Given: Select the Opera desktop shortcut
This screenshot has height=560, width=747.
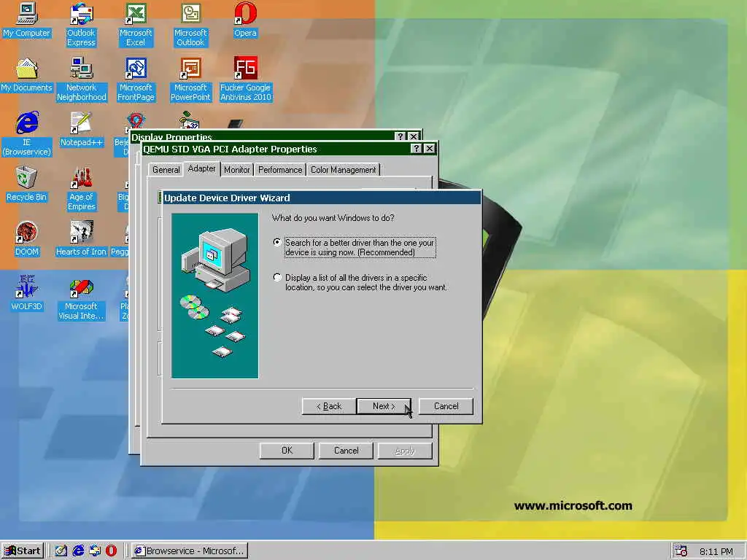Looking at the screenshot, I should point(245,20).
